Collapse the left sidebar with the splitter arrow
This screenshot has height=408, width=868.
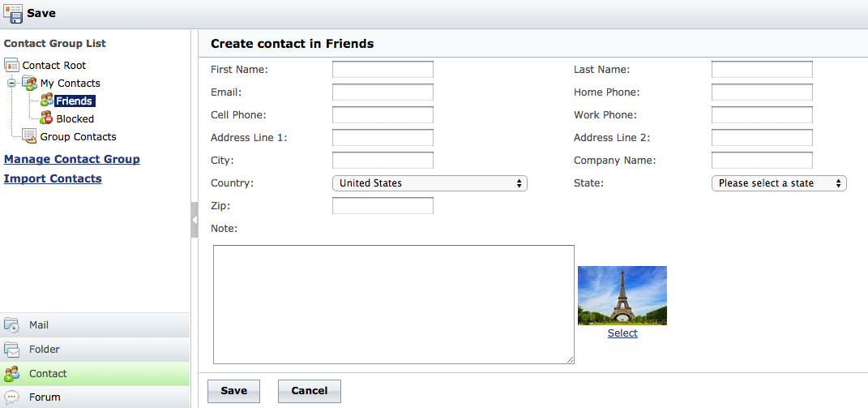[195, 220]
